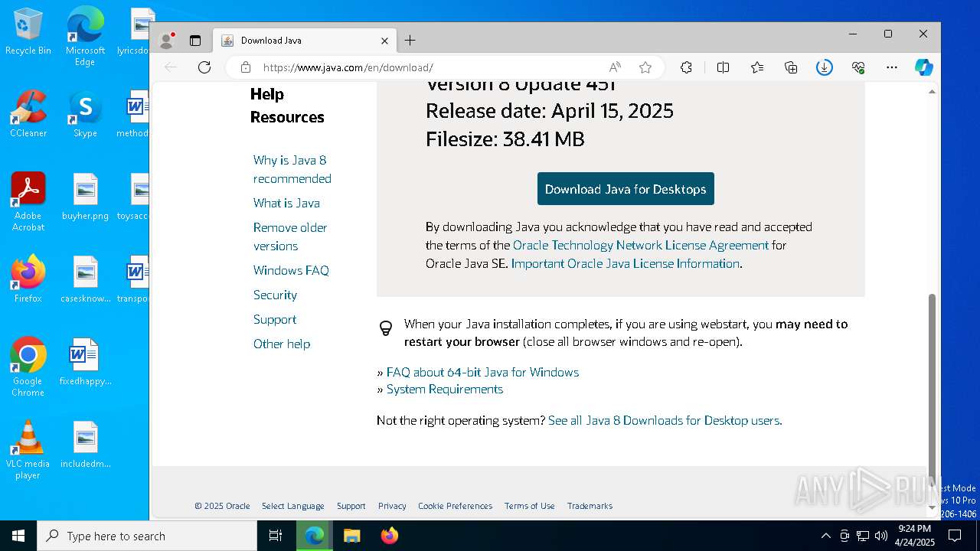Open the tab actions menu icon

pyautogui.click(x=195, y=41)
